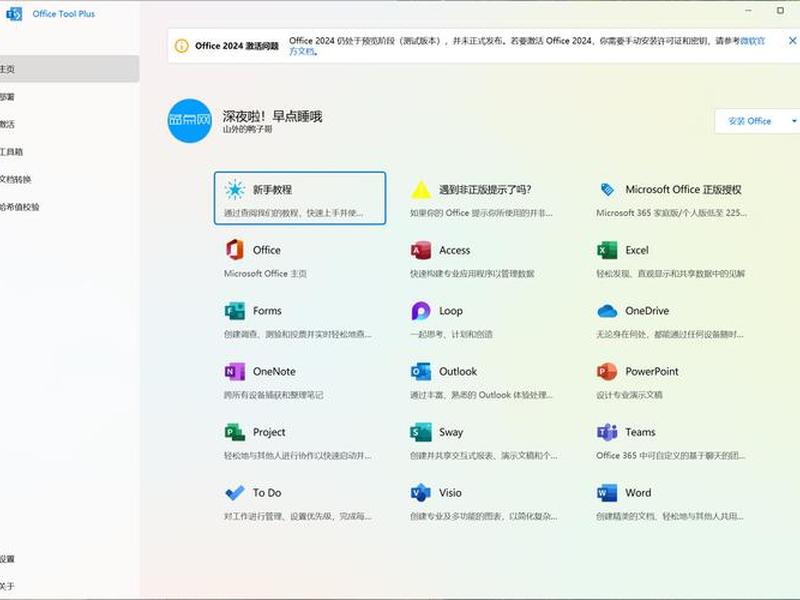Open the Visio icon

point(421,493)
